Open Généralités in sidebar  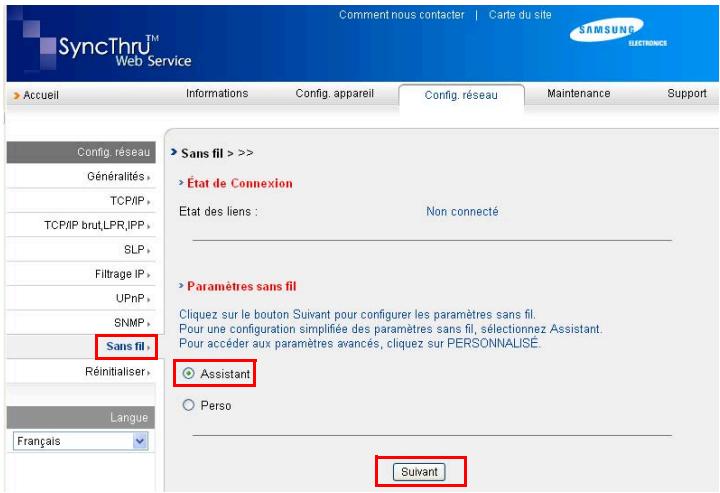tap(116, 176)
